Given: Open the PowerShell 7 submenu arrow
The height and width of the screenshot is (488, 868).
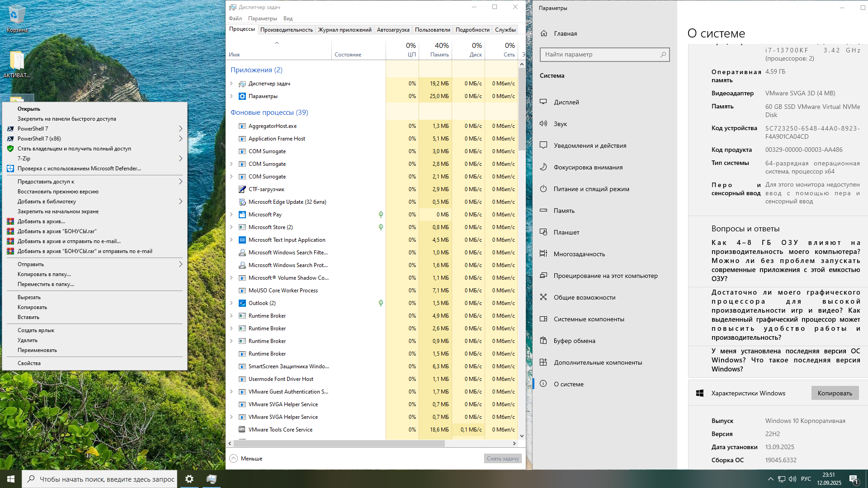Looking at the screenshot, I should tap(180, 128).
